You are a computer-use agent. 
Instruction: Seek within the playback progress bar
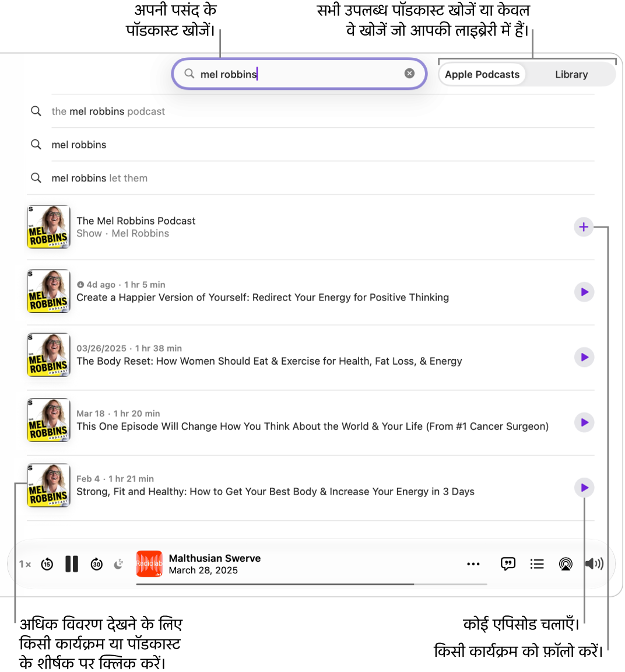(311, 584)
